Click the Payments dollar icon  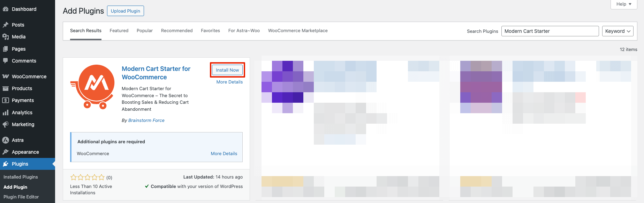6,100
